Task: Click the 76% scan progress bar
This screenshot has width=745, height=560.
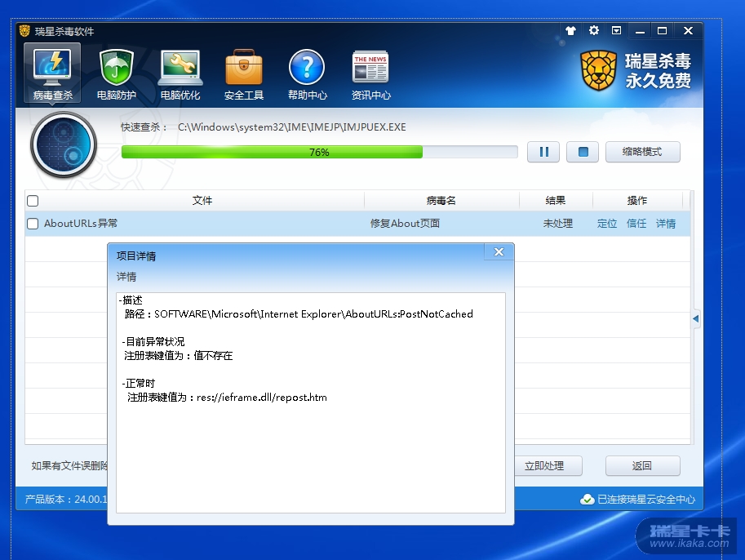Action: [x=319, y=152]
